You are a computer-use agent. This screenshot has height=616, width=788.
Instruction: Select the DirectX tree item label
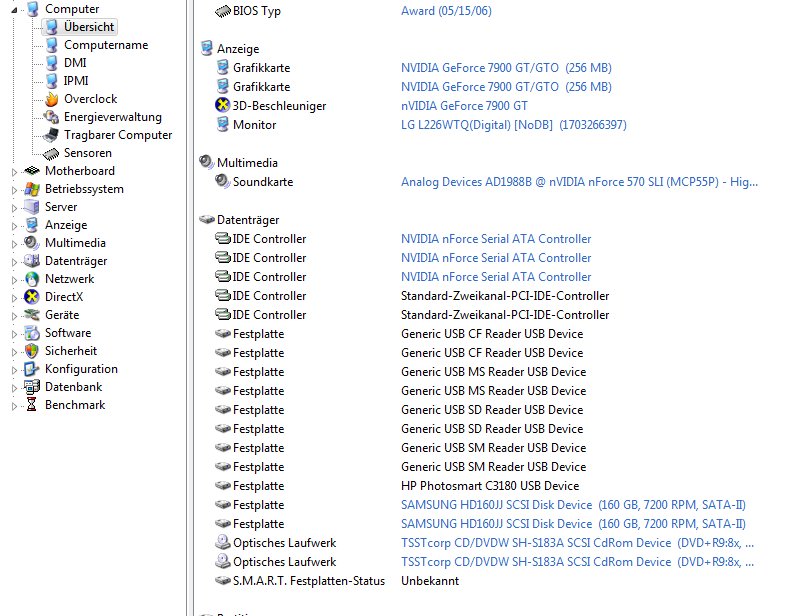[x=64, y=297]
